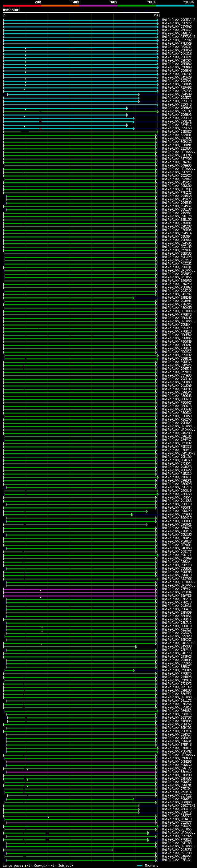Image resolution: width=197 pixels, height=868 pixels.
Task: Select the UniRef100_Q39343 label
Action: click(177, 104)
